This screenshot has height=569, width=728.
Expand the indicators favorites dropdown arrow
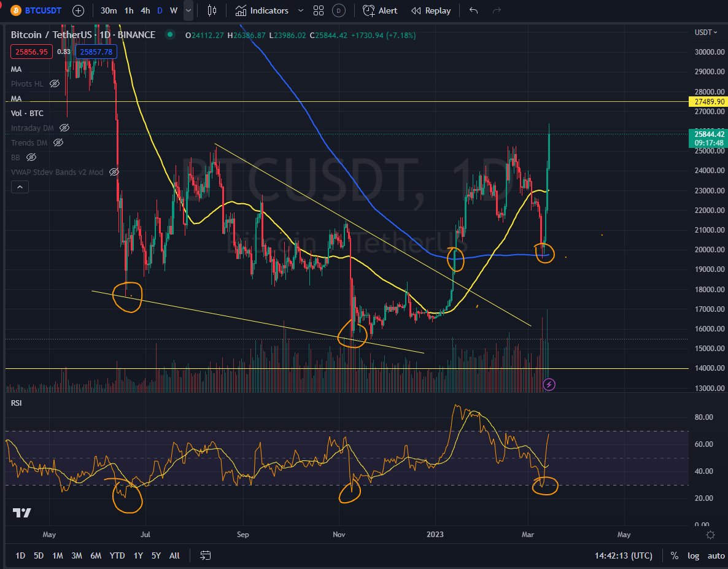[301, 10]
